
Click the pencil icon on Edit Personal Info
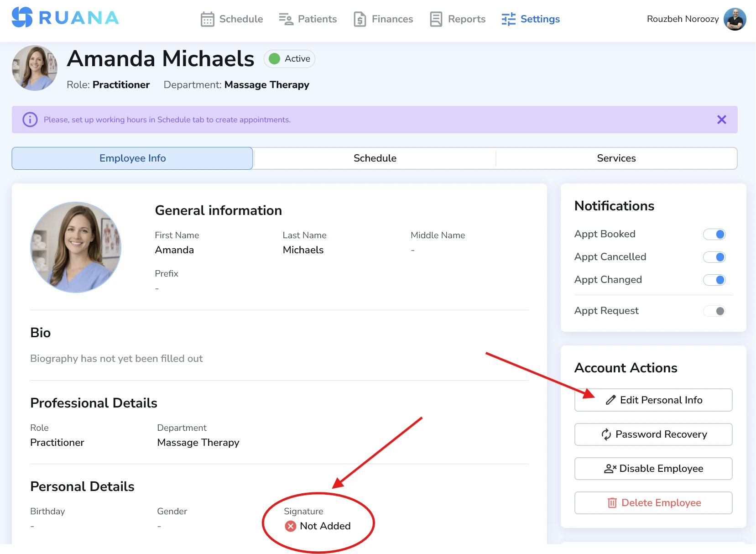pyautogui.click(x=610, y=400)
